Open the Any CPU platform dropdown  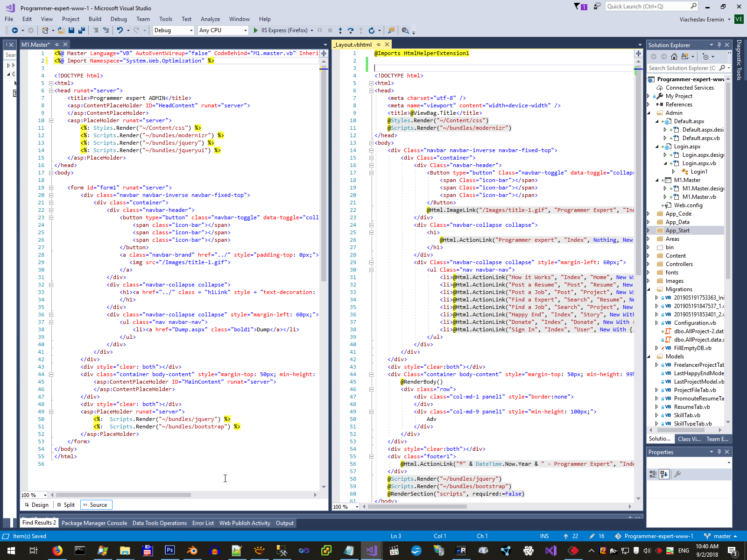click(246, 30)
